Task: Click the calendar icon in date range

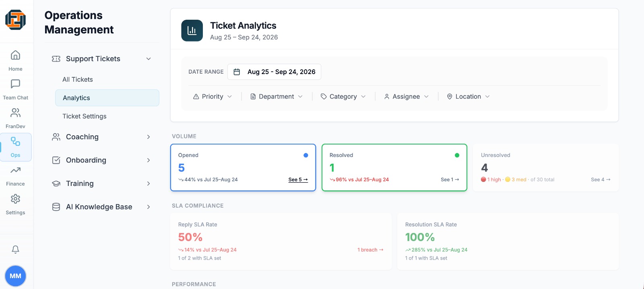Action: click(237, 72)
